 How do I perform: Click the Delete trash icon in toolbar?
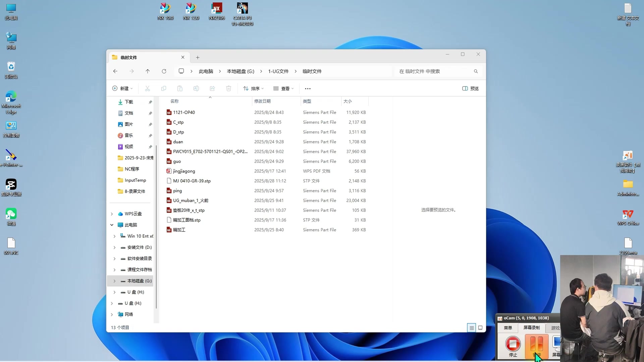click(228, 88)
